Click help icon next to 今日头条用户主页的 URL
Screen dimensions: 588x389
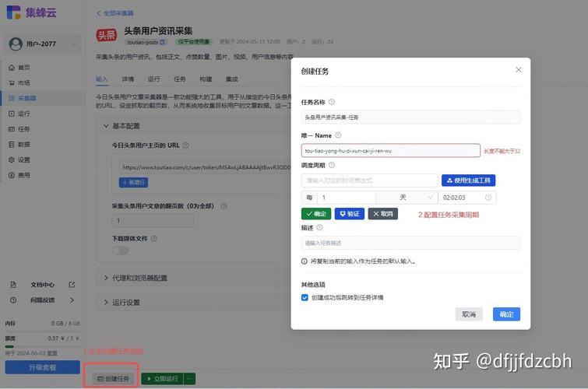185,145
